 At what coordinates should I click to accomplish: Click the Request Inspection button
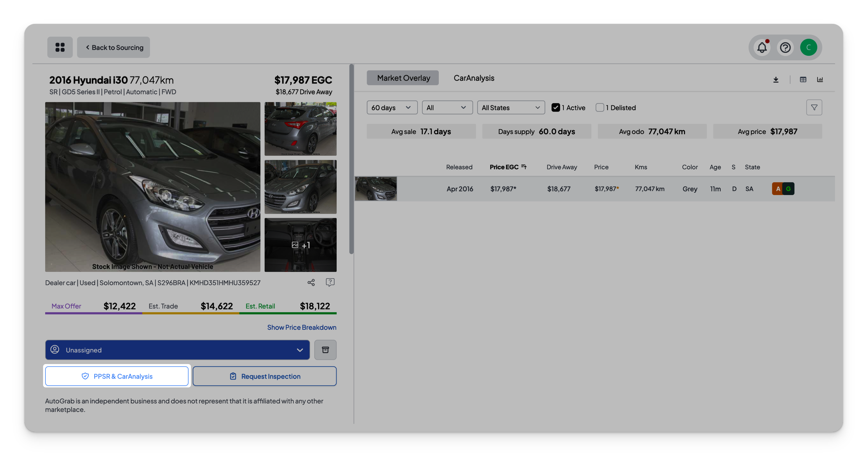(x=265, y=376)
